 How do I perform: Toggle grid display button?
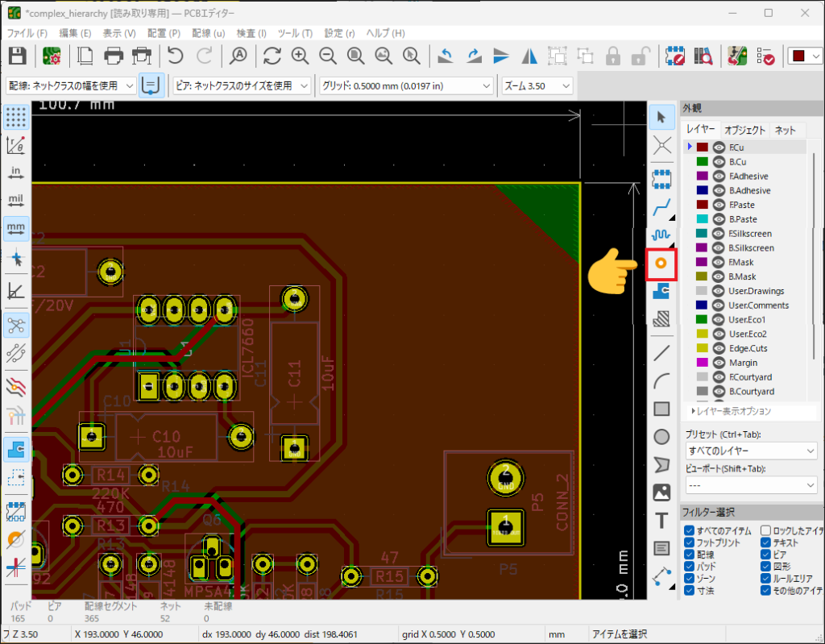click(16, 117)
